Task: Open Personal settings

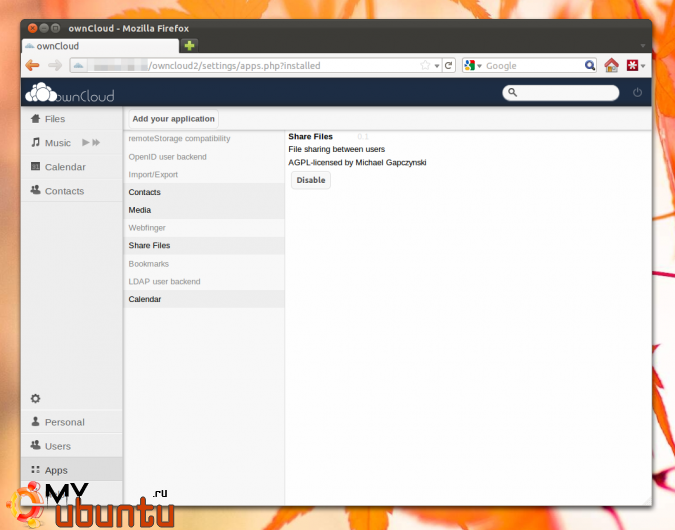Action: click(x=71, y=422)
